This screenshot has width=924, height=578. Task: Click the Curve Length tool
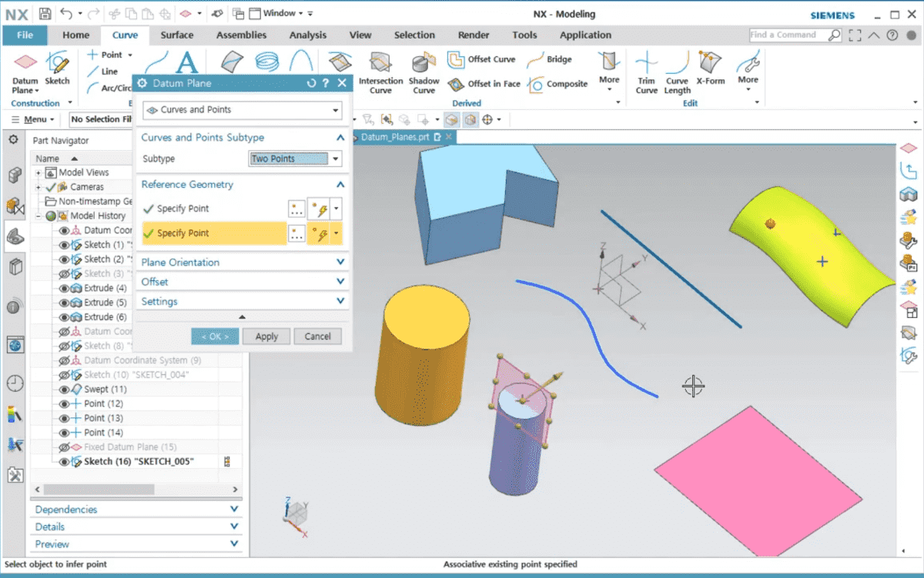(x=678, y=74)
